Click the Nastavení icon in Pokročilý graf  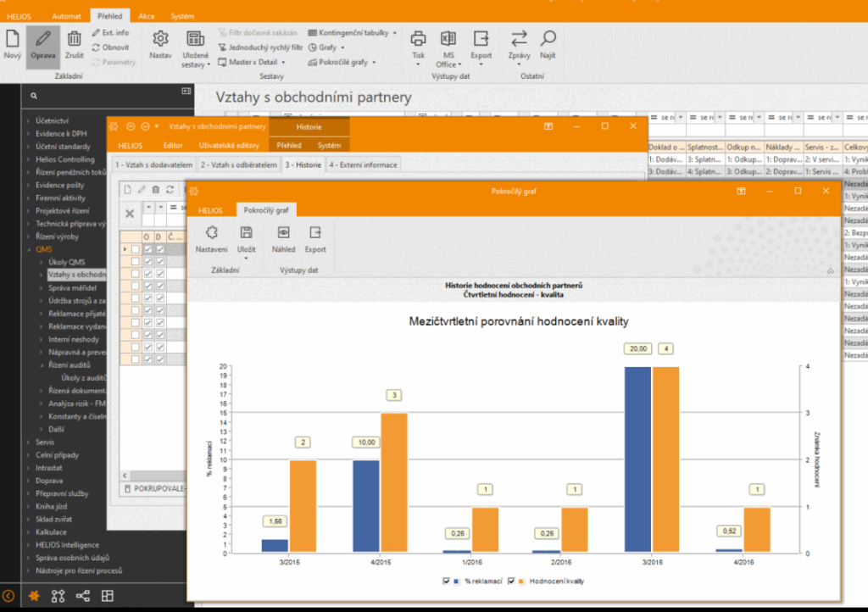tap(211, 233)
